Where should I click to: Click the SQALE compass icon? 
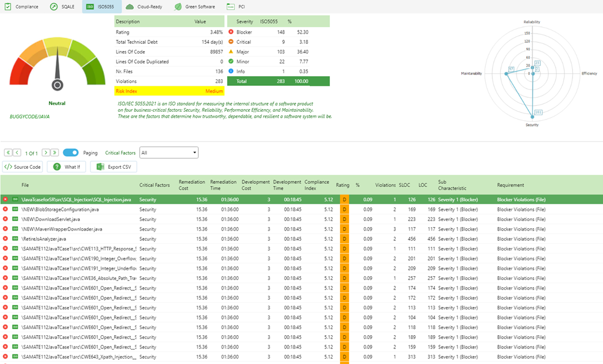point(54,8)
